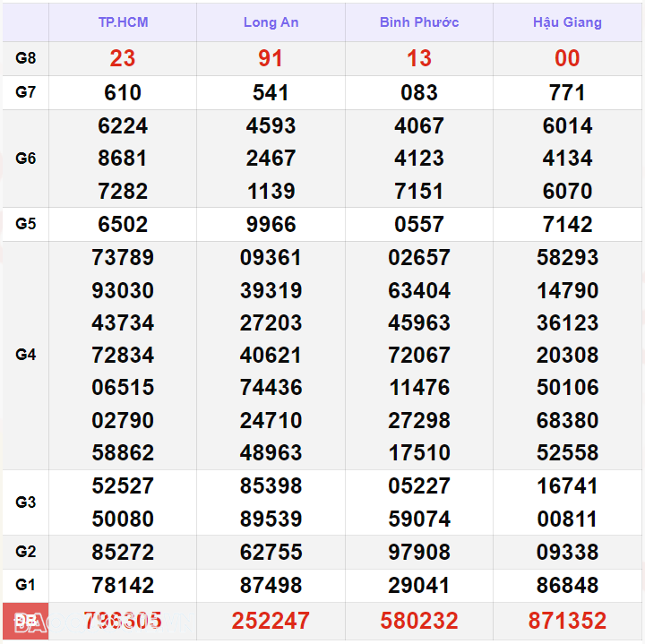Click the G8 row label
The height and width of the screenshot is (644, 645).
click(26, 58)
